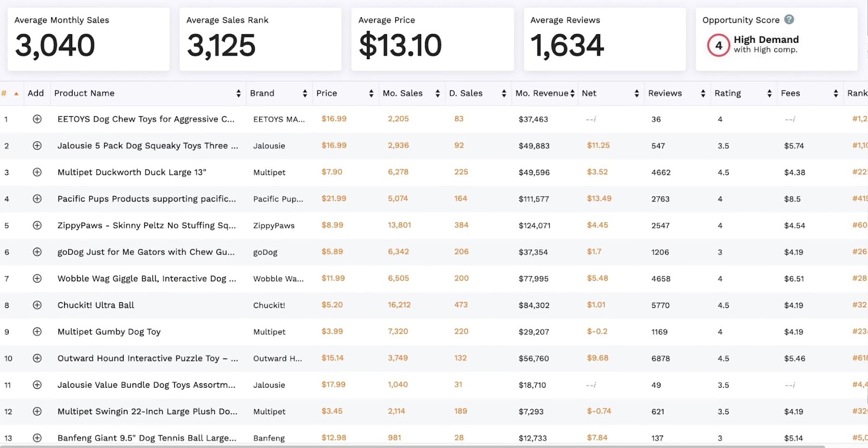Viewport: 868px width, 448px height.
Task: Select reviews count 6878 Outward Hound
Action: point(660,358)
